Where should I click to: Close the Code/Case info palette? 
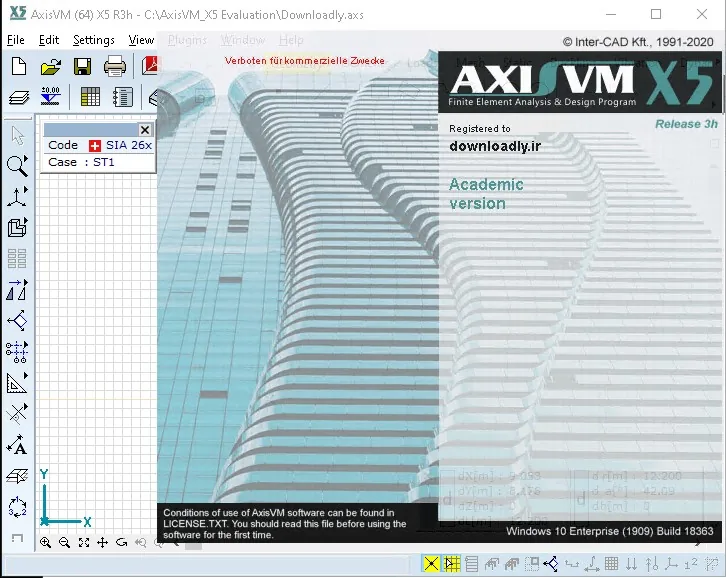[x=145, y=130]
